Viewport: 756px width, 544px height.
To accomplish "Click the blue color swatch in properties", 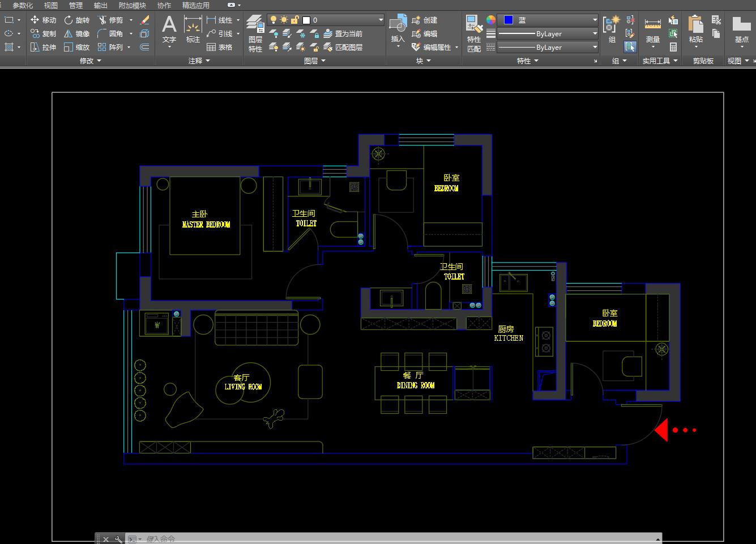I will point(509,20).
